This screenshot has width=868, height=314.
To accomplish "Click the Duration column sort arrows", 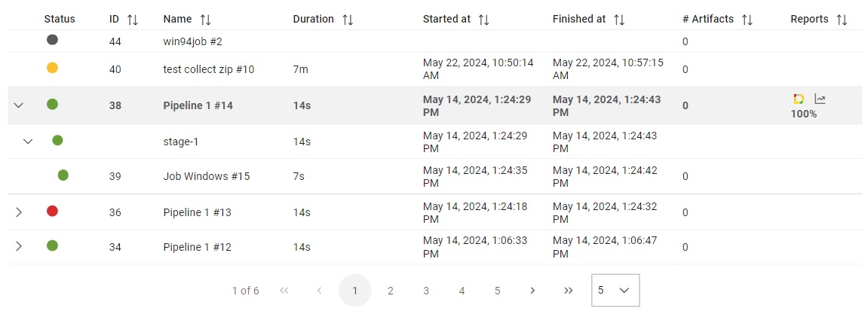I will [x=348, y=20].
